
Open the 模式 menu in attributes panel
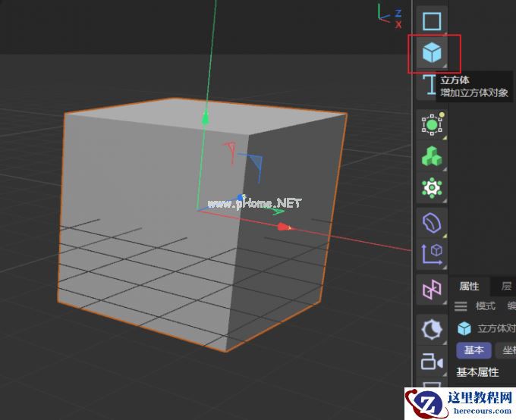click(x=485, y=306)
